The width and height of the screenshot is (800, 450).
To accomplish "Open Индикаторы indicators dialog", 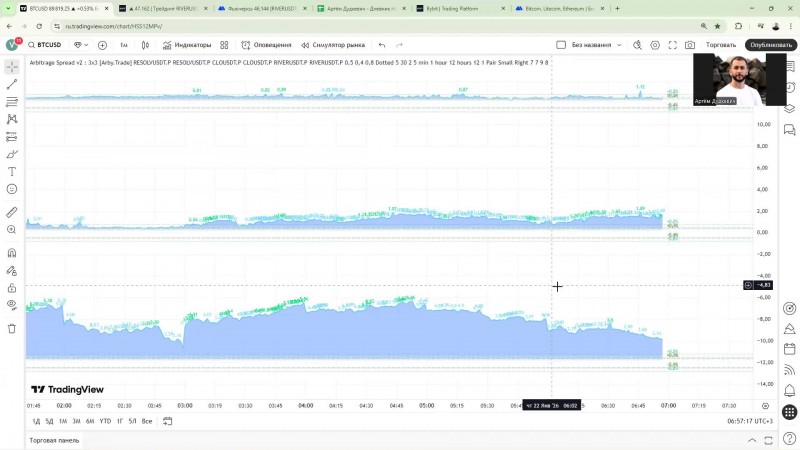I will [x=187, y=45].
